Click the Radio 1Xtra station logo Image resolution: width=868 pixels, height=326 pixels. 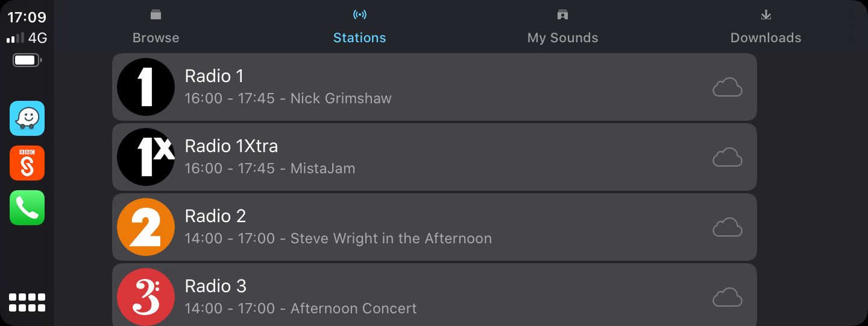pyautogui.click(x=146, y=157)
